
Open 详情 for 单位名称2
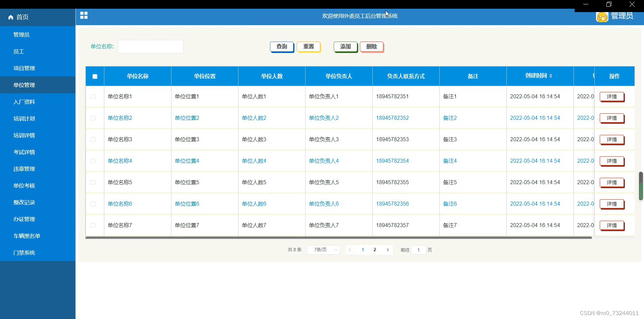point(612,118)
